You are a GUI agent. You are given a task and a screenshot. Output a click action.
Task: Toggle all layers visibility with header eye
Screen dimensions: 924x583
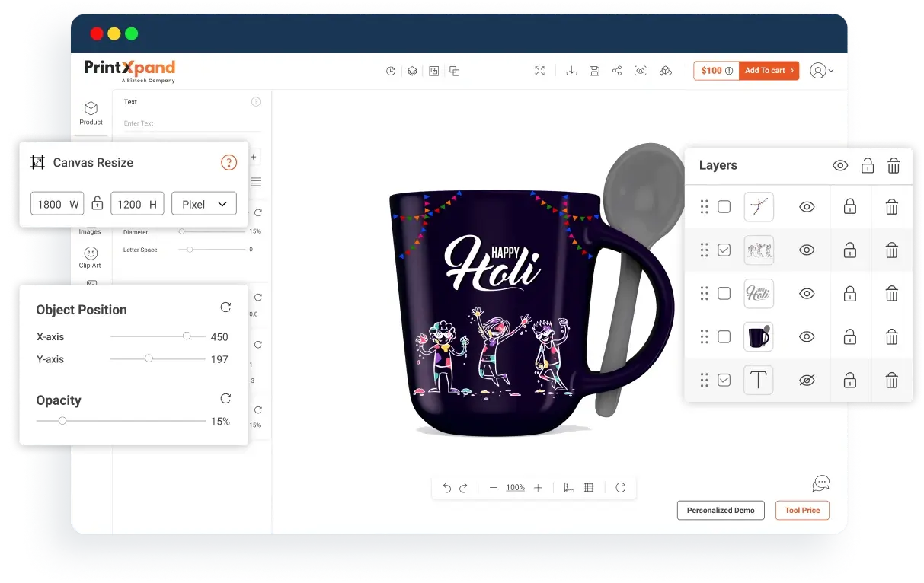[840, 165]
